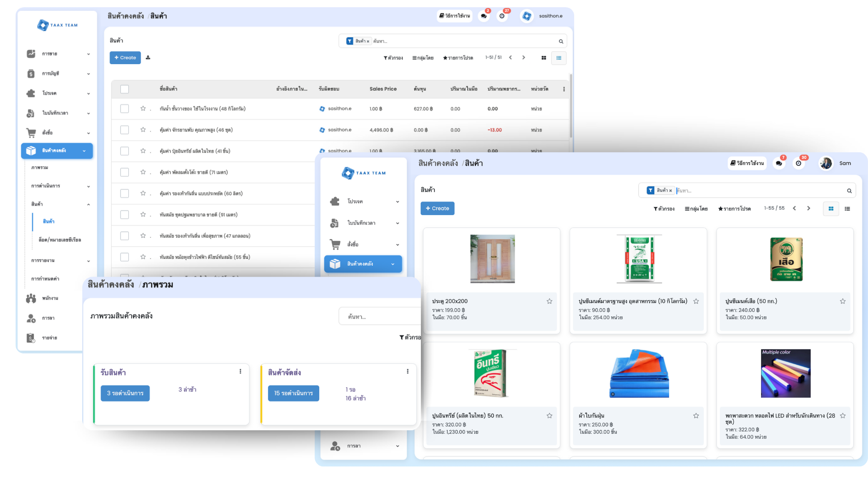
Task: Select สินค้าคงคลัง in front window sidebar
Action: (x=363, y=264)
